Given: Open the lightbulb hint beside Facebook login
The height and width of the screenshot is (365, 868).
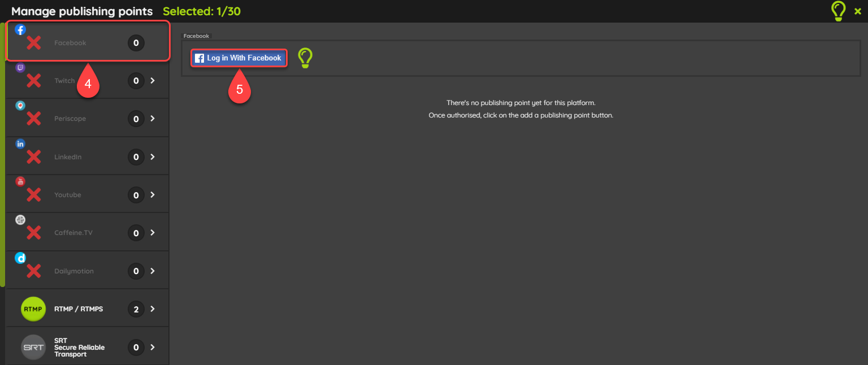Looking at the screenshot, I should [305, 58].
